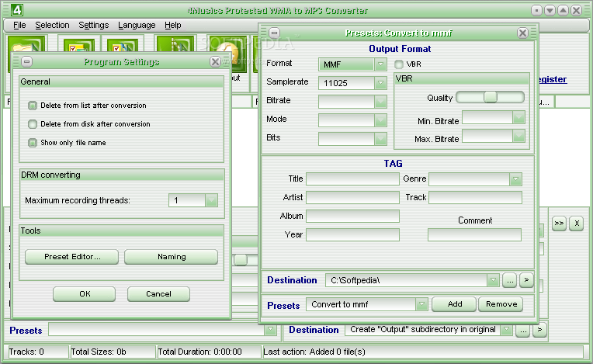Expand the C:\Softpedia\ destination dropdown
Screen dimensions: 593x364
493,280
